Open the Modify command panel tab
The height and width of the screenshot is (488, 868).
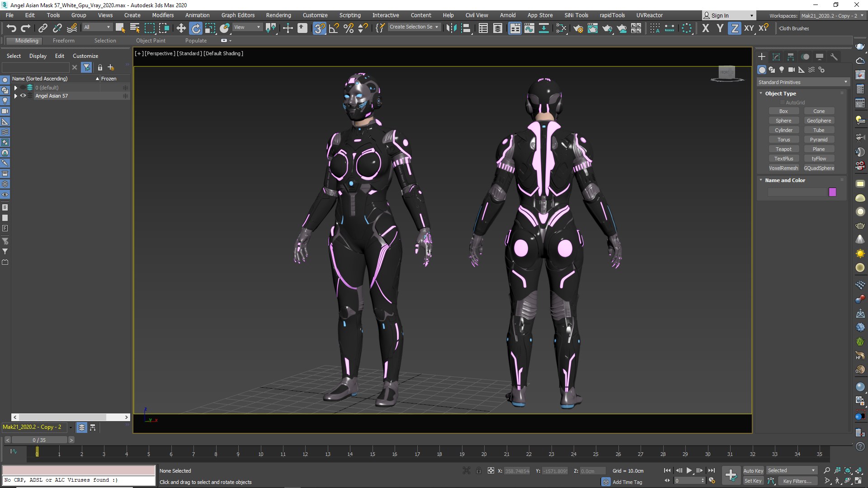(x=776, y=56)
